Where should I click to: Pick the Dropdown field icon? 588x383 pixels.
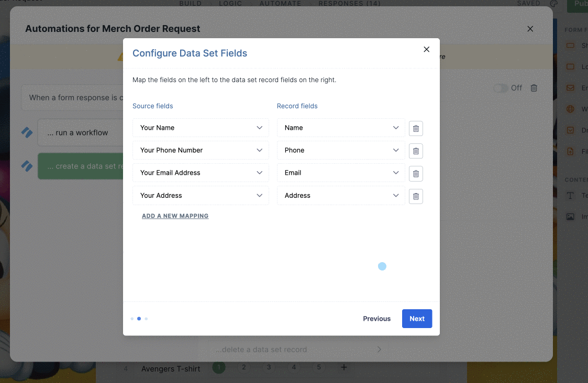(x=571, y=130)
